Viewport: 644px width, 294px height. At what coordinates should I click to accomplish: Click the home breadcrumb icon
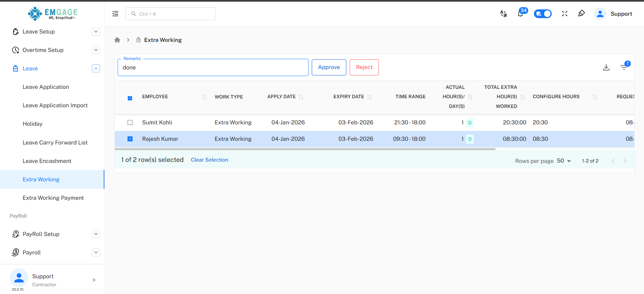[117, 40]
